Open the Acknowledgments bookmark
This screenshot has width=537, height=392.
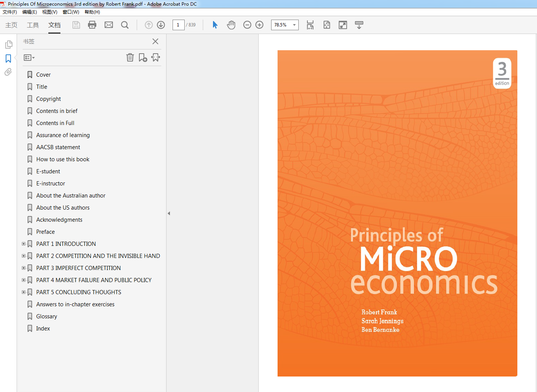click(59, 220)
